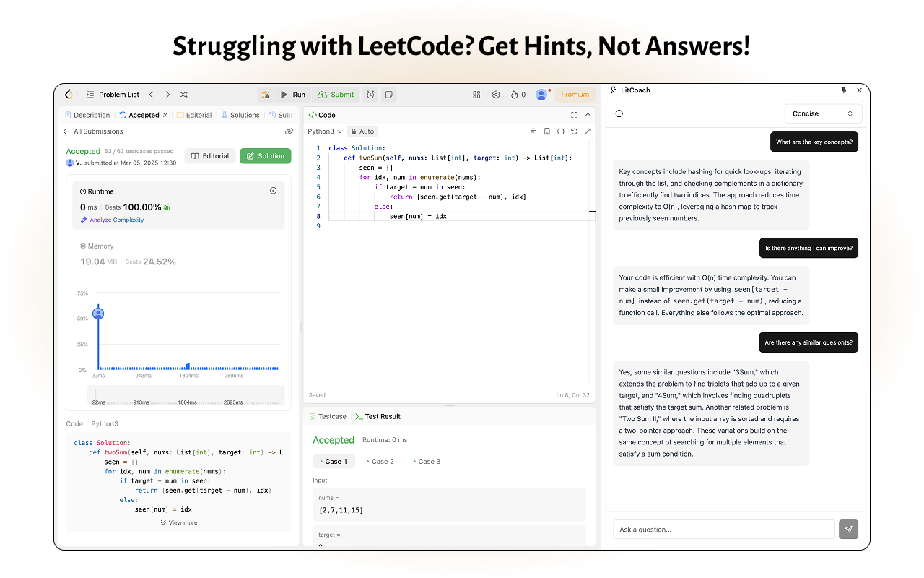Click the "Are there any similar quesionts?" message
Image resolution: width=924 pixels, height=578 pixels.
[809, 342]
